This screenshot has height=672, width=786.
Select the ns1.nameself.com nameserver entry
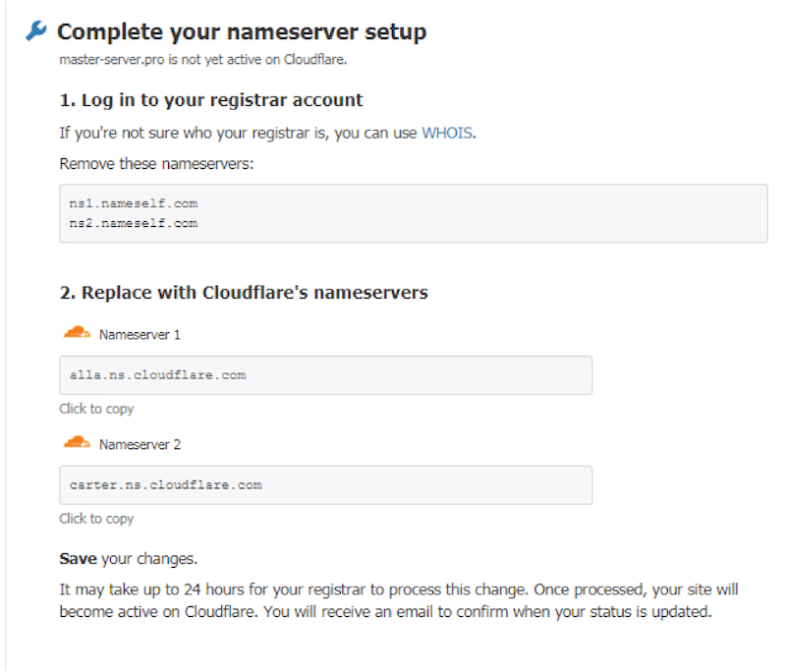134,203
